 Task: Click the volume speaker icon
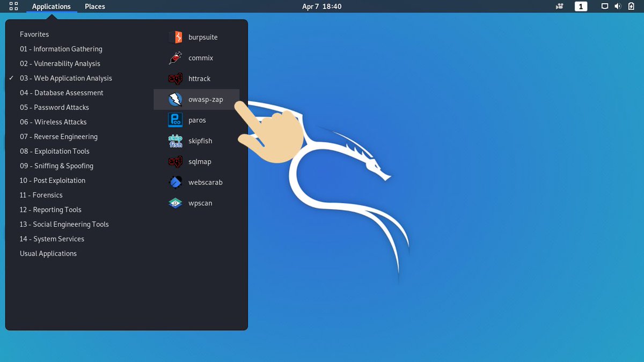(x=618, y=6)
